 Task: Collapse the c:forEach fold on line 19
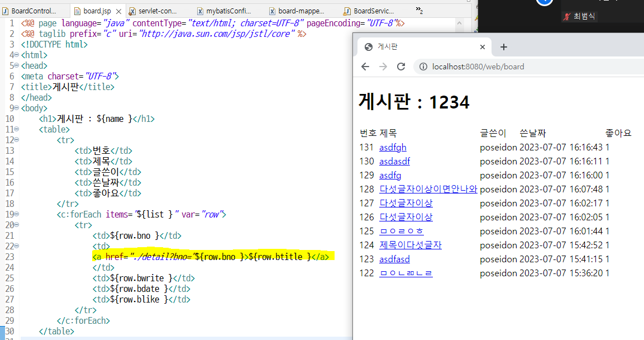16,214
